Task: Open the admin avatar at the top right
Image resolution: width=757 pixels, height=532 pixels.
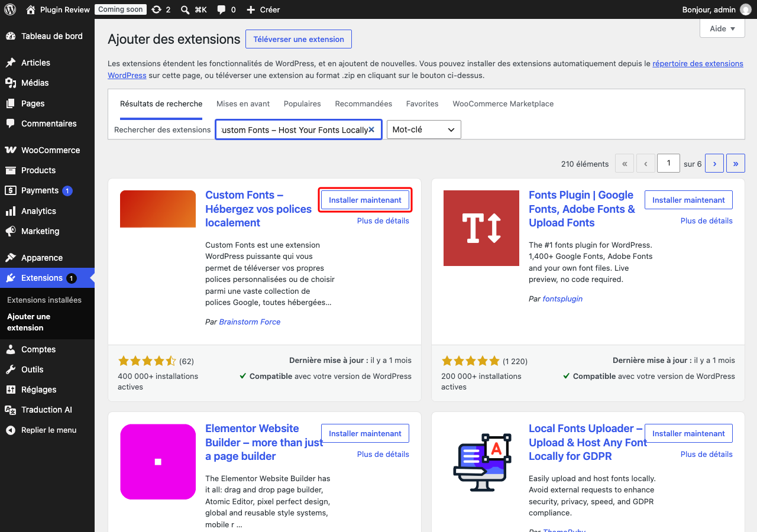Action: click(746, 9)
